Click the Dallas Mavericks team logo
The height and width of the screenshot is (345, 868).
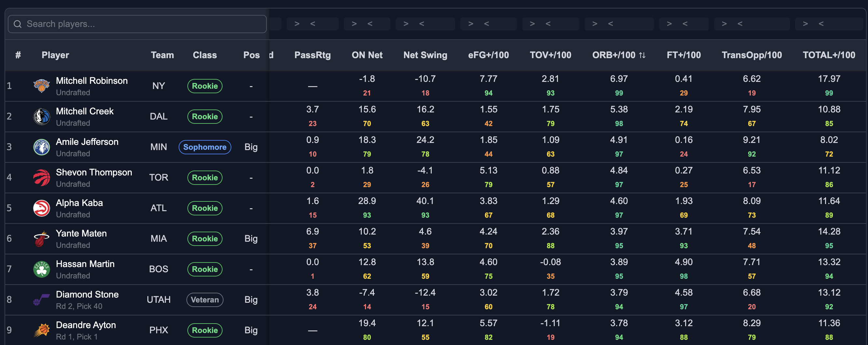tap(41, 116)
